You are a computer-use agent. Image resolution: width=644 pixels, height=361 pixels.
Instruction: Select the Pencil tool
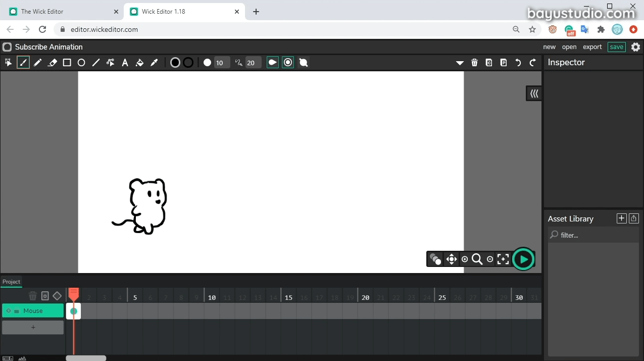[37, 62]
